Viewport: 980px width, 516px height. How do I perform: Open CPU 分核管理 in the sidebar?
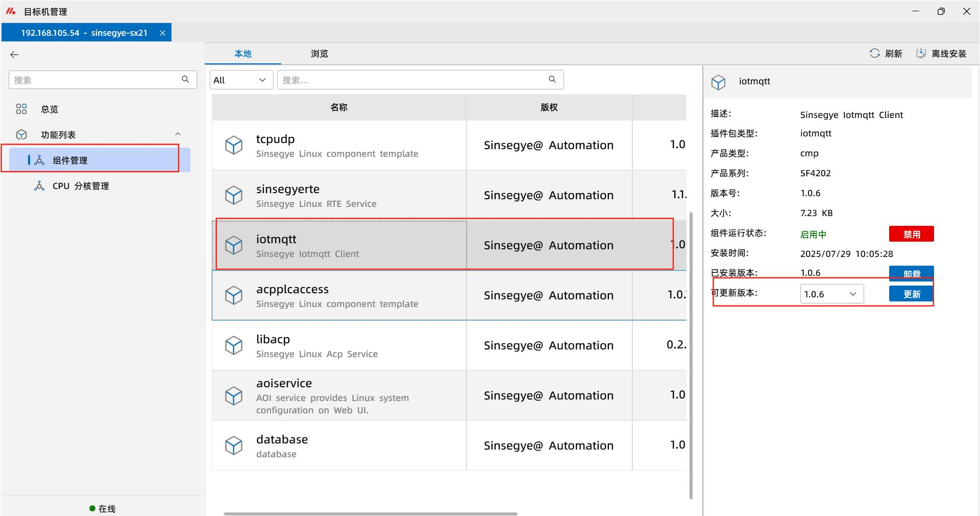click(81, 186)
